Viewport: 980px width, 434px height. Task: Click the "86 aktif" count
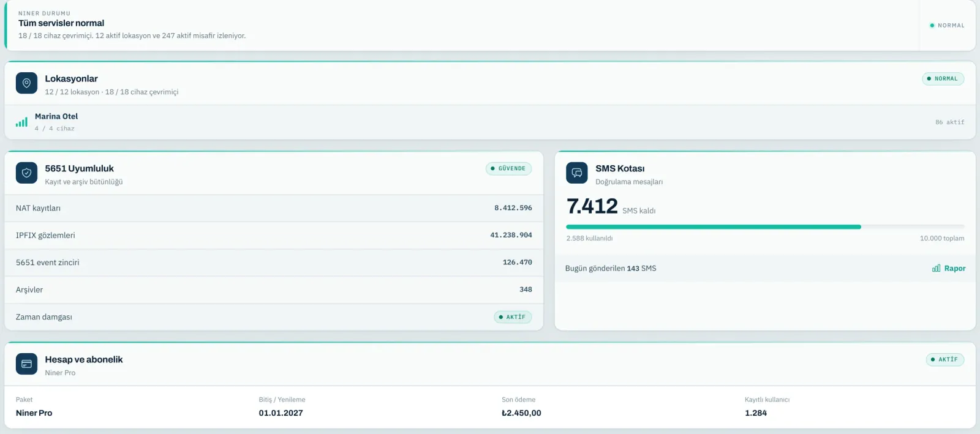pyautogui.click(x=950, y=122)
